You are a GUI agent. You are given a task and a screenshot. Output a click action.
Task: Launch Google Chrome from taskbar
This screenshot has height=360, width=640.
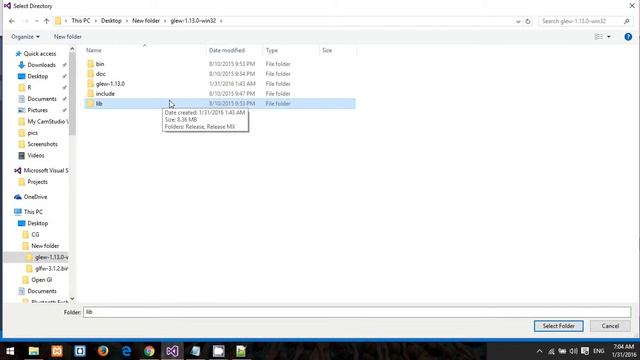tap(149, 351)
